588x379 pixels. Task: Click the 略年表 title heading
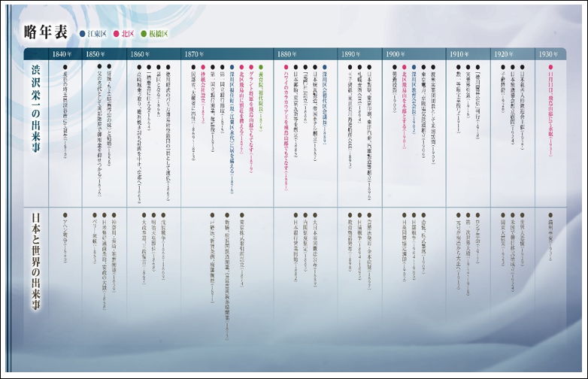(x=45, y=32)
